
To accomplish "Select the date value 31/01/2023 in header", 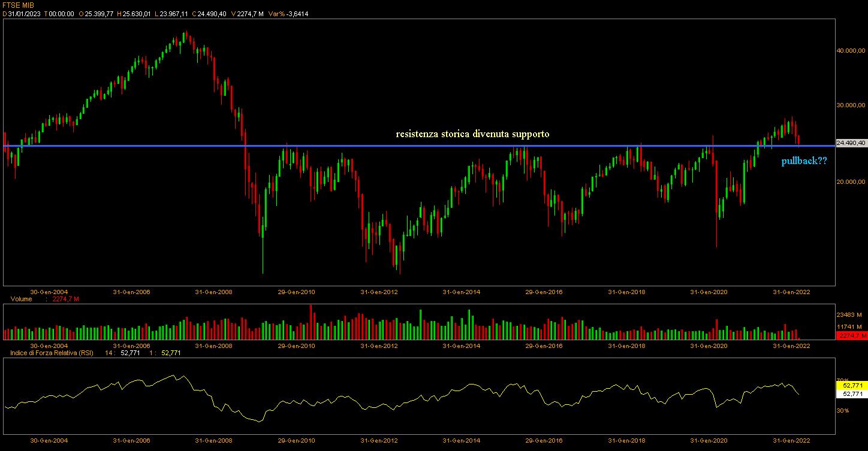I will click(x=23, y=14).
